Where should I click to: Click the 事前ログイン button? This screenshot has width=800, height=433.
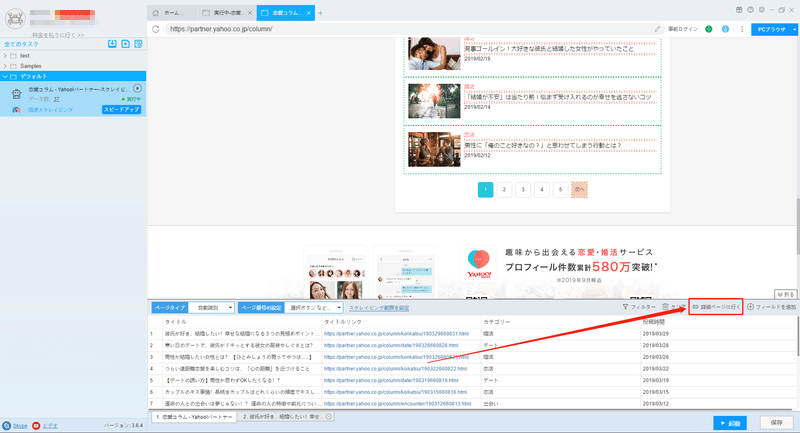click(x=683, y=29)
